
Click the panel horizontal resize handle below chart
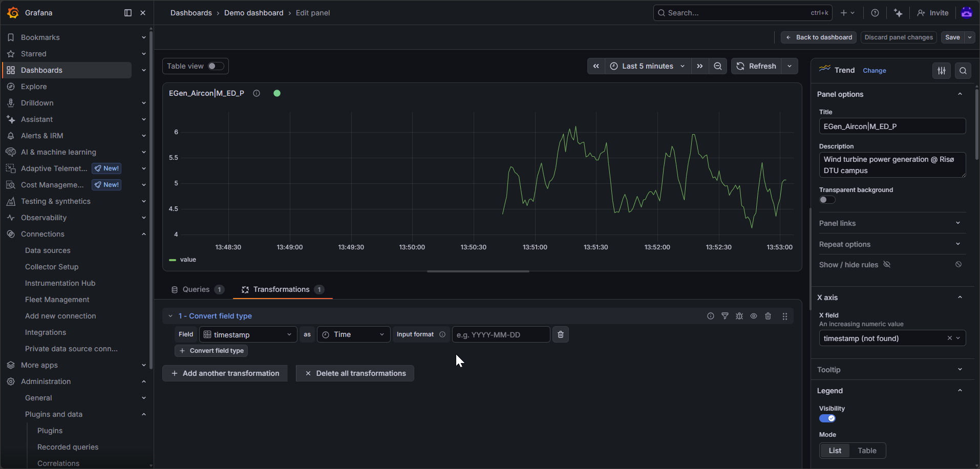[x=478, y=271]
